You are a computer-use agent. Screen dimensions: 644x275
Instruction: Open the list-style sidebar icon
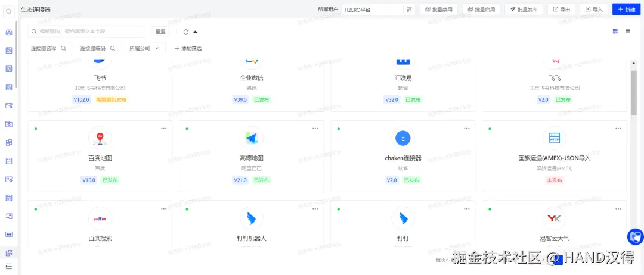coord(8,161)
